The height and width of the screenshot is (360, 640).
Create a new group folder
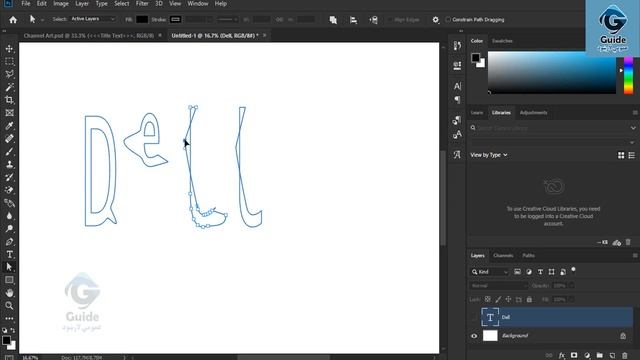point(600,356)
